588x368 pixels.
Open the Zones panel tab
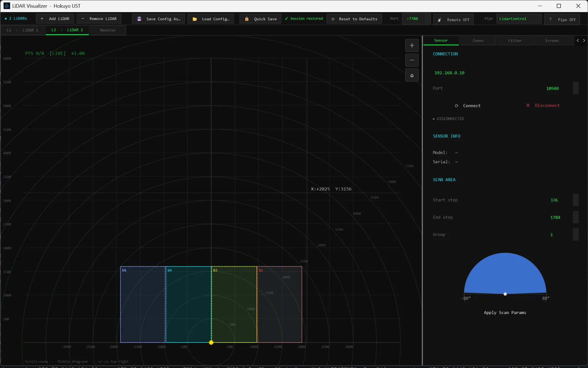point(478,41)
